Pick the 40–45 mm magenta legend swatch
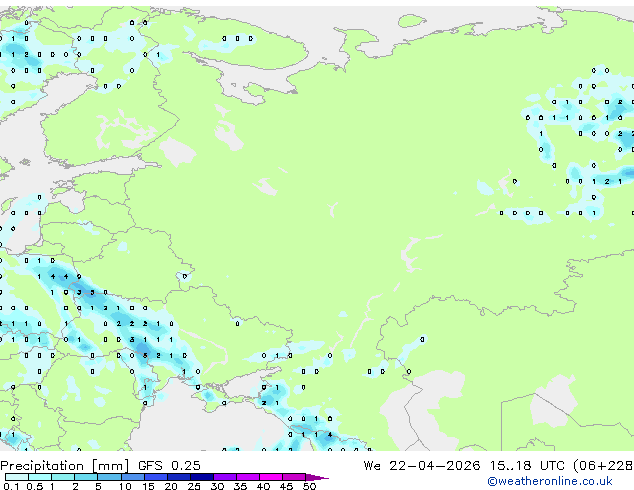This screenshot has width=634, height=490. coord(271,477)
